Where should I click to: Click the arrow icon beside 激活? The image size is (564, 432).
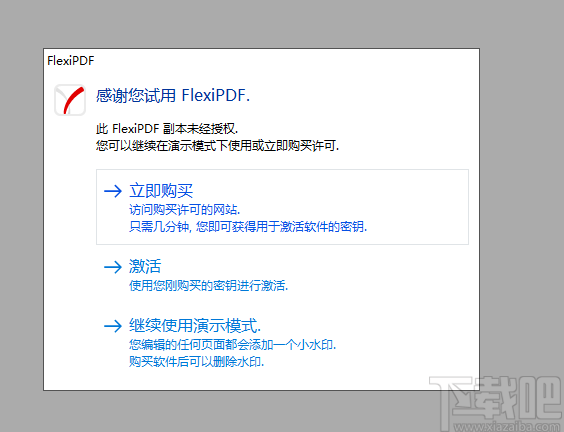[113, 267]
